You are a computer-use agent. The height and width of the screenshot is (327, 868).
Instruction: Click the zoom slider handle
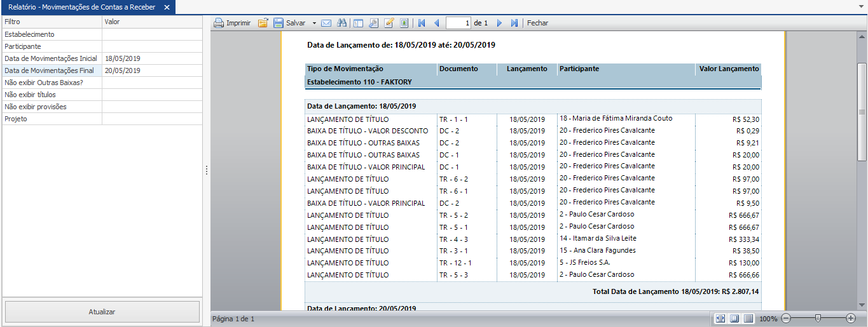click(x=818, y=318)
